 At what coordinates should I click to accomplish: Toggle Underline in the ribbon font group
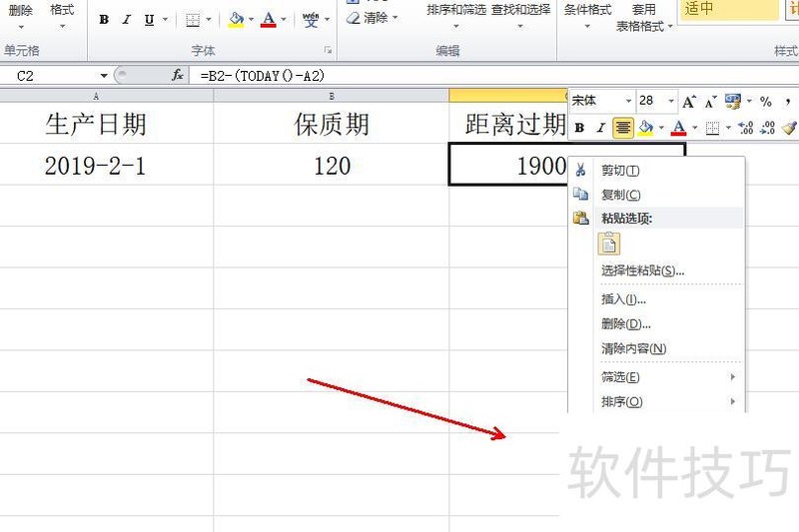[x=149, y=20]
